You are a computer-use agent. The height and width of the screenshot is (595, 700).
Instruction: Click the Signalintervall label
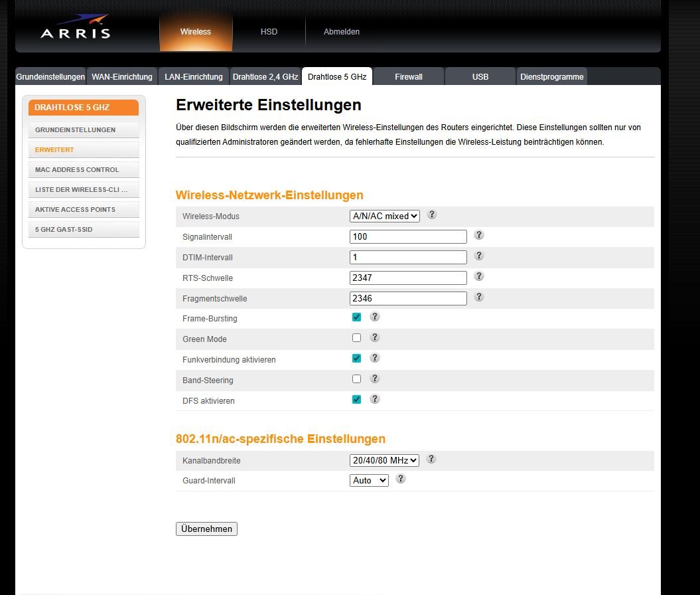click(207, 237)
